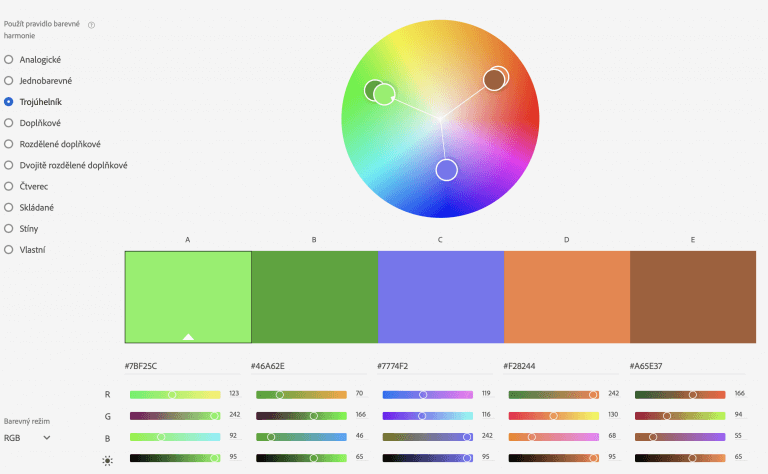This screenshot has height=474, width=768.
Task: Click help icon next to color harmony rule
Action: pyautogui.click(x=92, y=24)
